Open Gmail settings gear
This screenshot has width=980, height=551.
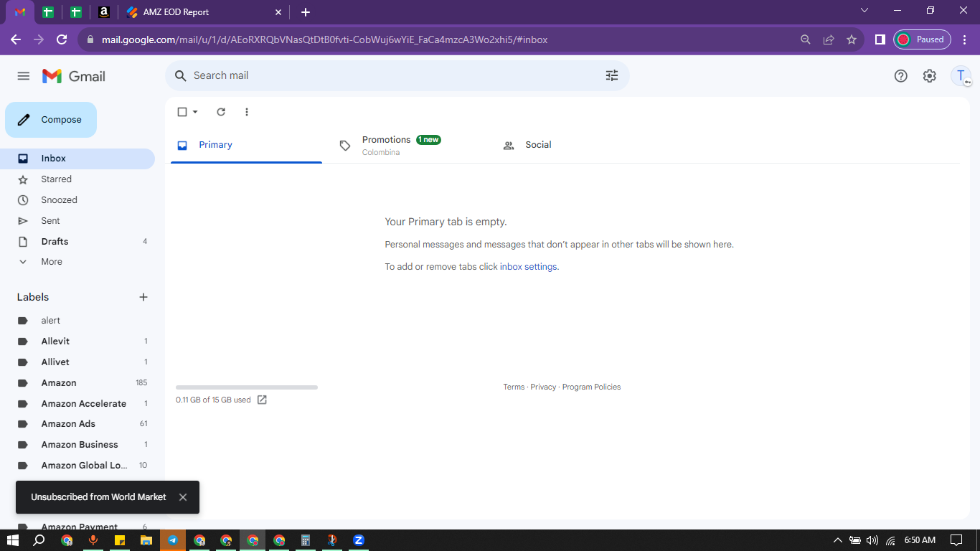pos(930,76)
